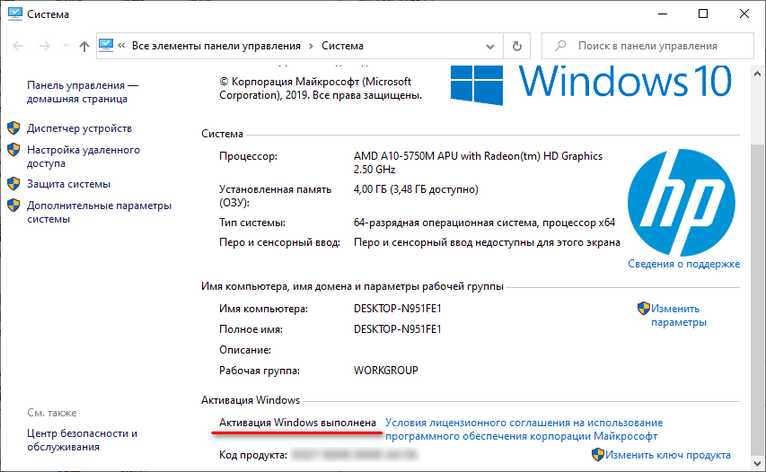Click the computer icon in address bar
The width and height of the screenshot is (766, 472).
[x=106, y=45]
